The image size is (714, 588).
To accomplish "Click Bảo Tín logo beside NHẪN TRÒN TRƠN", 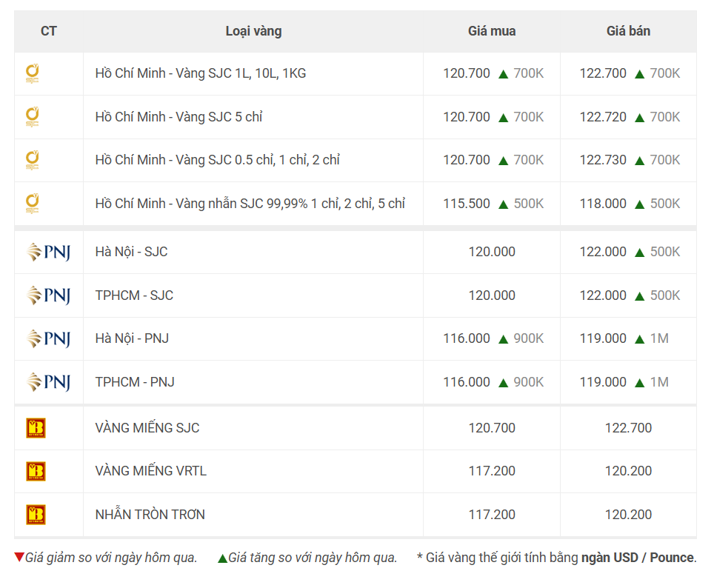I will tap(36, 515).
